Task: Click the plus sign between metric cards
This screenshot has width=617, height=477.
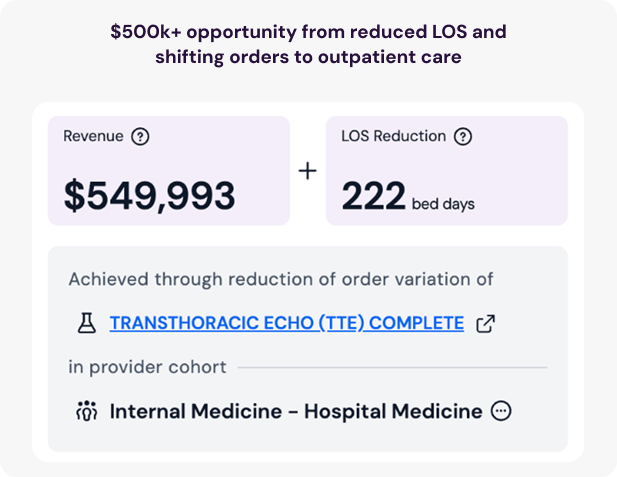Action: pos(308,171)
